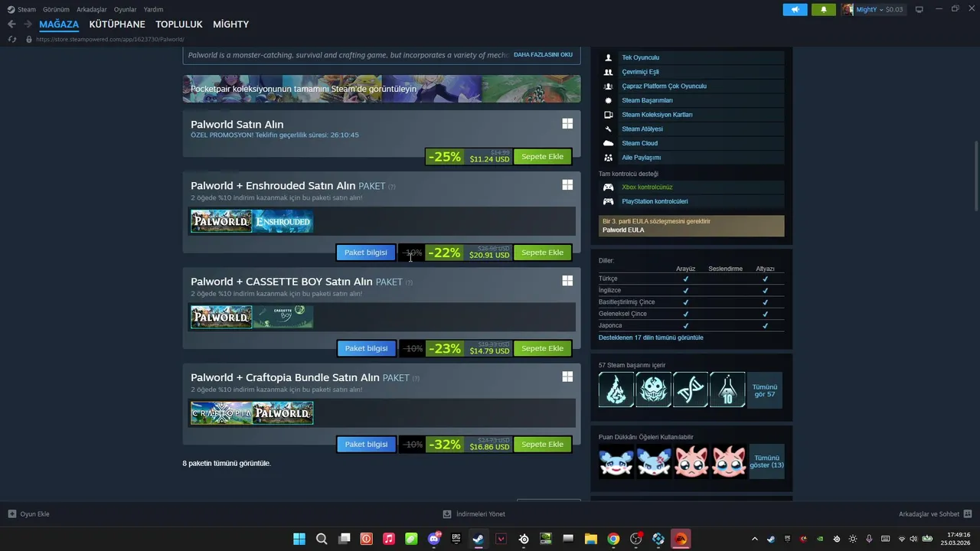Open Discord from the taskbar

(x=434, y=539)
